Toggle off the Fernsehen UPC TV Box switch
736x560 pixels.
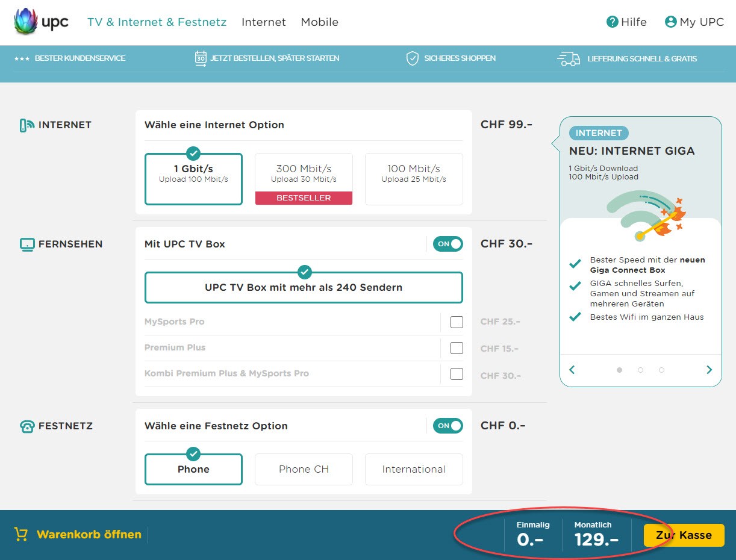[448, 244]
